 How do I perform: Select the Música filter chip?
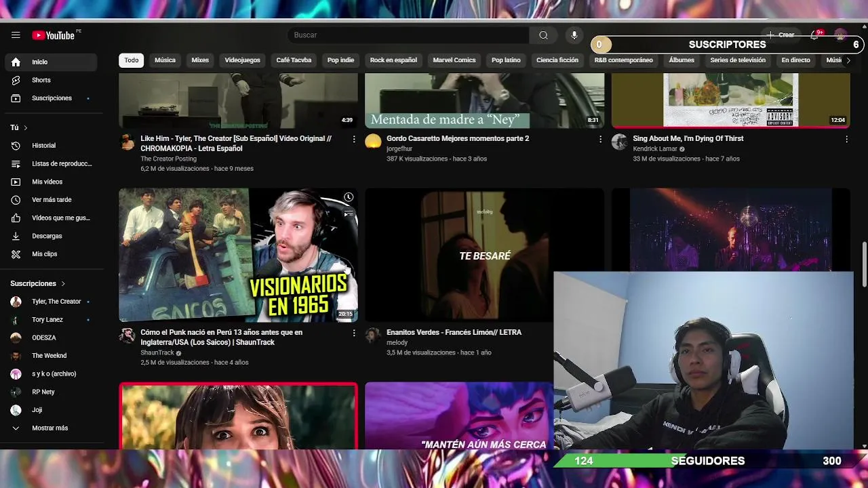(165, 60)
